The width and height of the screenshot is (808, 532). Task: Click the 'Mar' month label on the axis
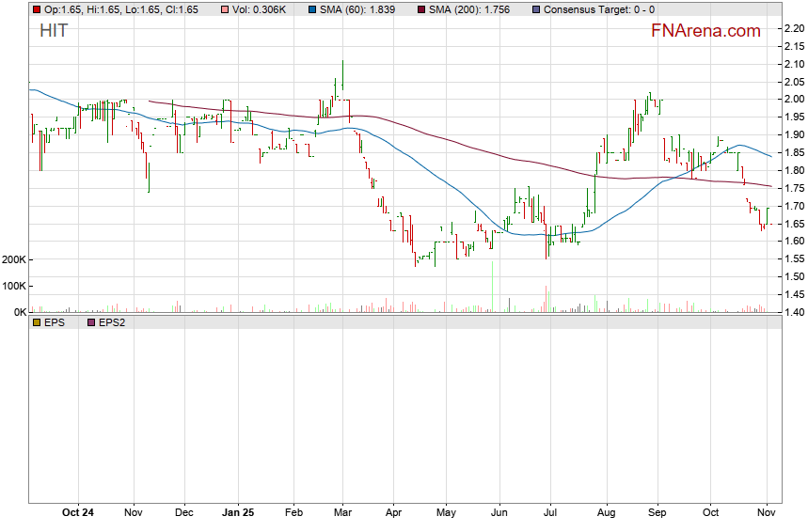tap(341, 512)
